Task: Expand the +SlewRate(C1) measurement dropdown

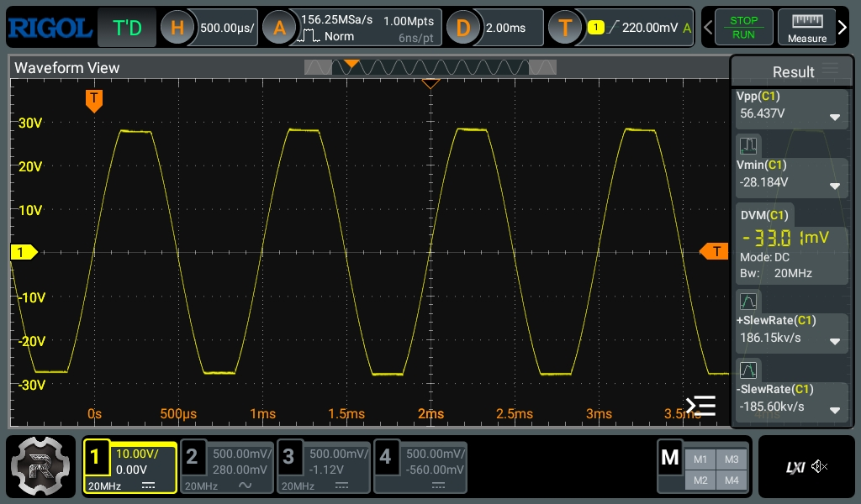Action: click(835, 341)
